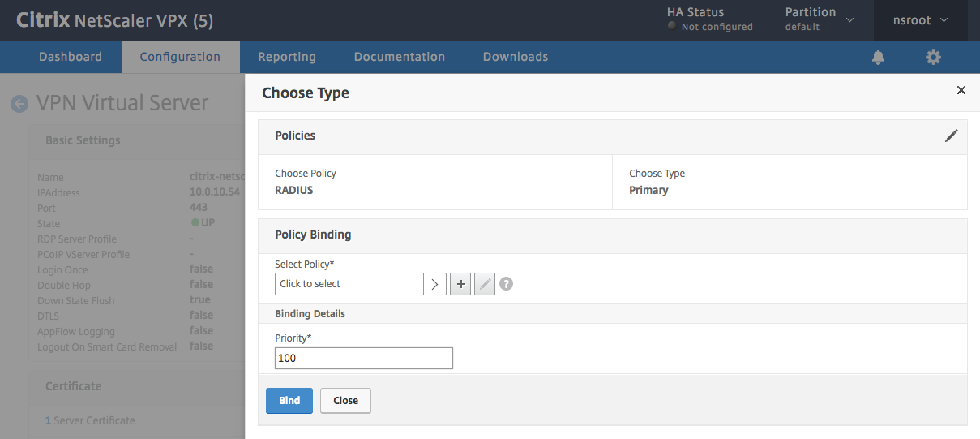
Task: Click the edit pencil next to Select Policy
Action: [485, 284]
